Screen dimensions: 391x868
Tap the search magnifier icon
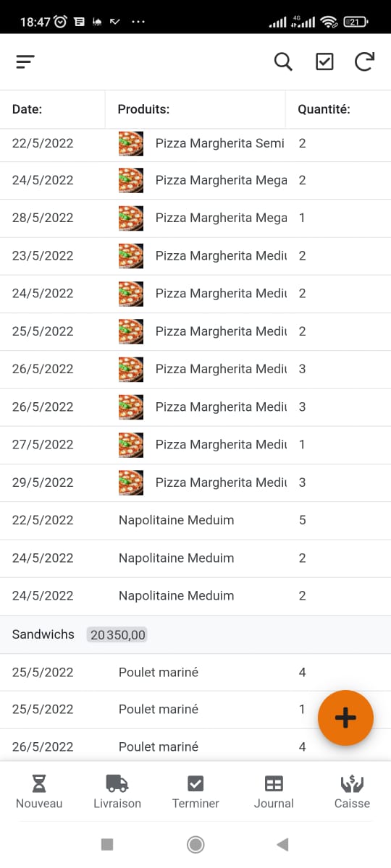click(x=283, y=62)
